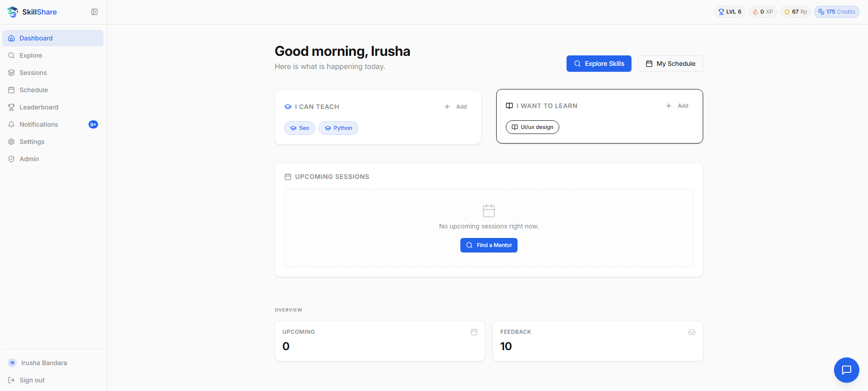Add a skill to I Want to Learn
The height and width of the screenshot is (391, 868).
point(677,106)
